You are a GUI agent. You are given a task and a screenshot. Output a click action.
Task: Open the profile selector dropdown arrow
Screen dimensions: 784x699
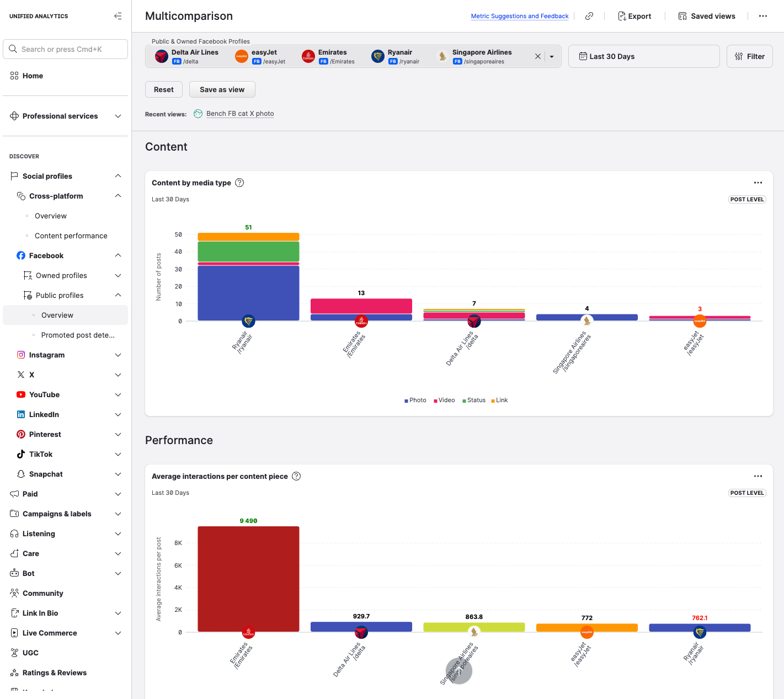tap(552, 56)
